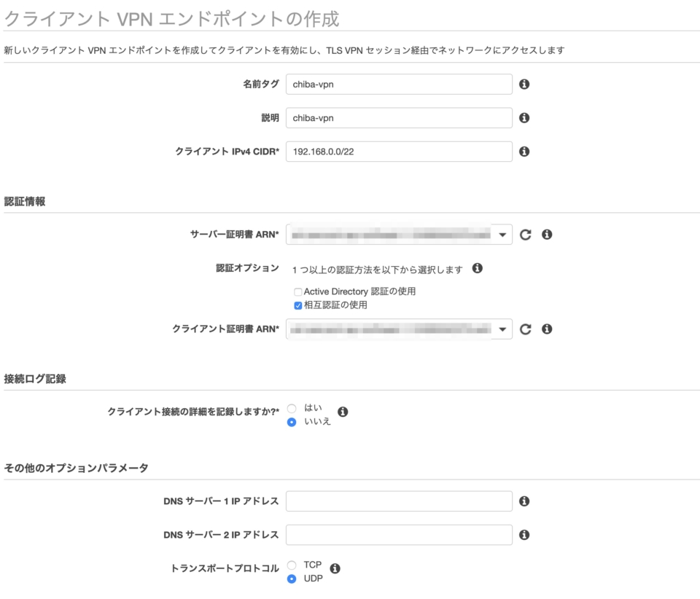Select いいえ for client connection logging
The height and width of the screenshot is (599, 700).
tap(292, 422)
